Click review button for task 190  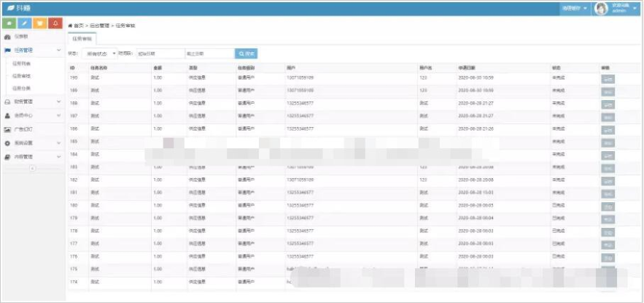tap(608, 79)
